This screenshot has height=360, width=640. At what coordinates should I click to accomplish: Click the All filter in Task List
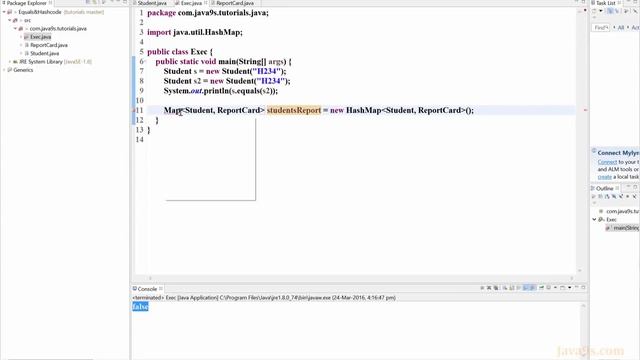click(x=621, y=27)
